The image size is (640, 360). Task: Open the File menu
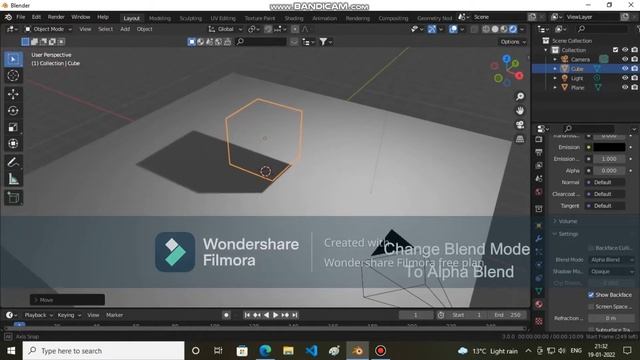click(x=21, y=17)
